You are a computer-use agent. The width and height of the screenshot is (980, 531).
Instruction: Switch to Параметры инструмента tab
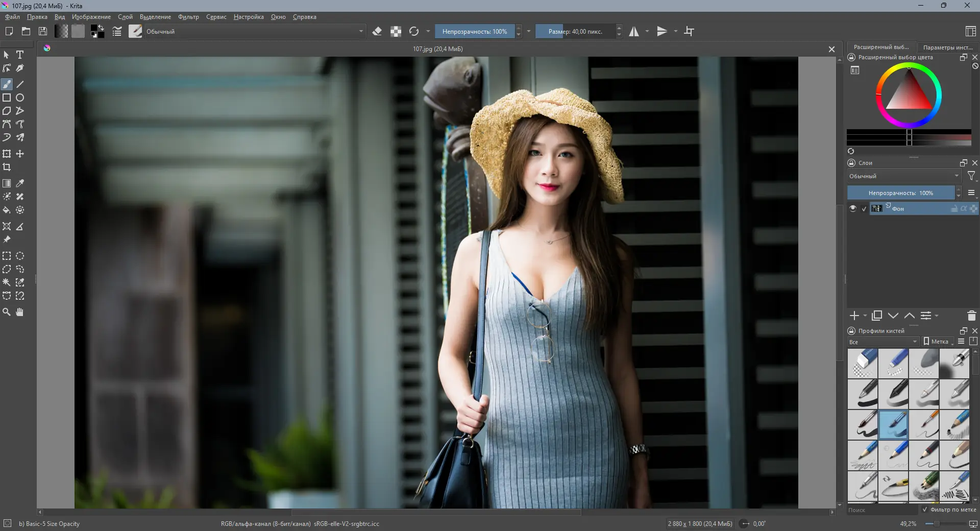(x=947, y=47)
